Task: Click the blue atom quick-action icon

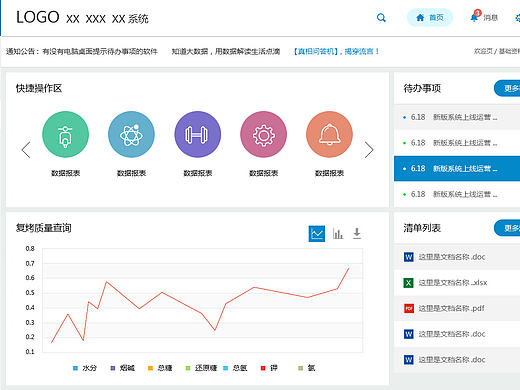Action: [131, 134]
